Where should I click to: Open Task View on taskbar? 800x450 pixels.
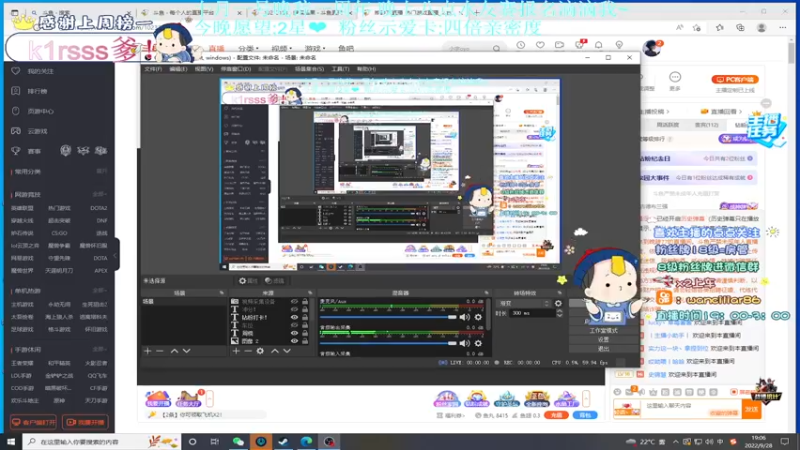[x=215, y=441]
